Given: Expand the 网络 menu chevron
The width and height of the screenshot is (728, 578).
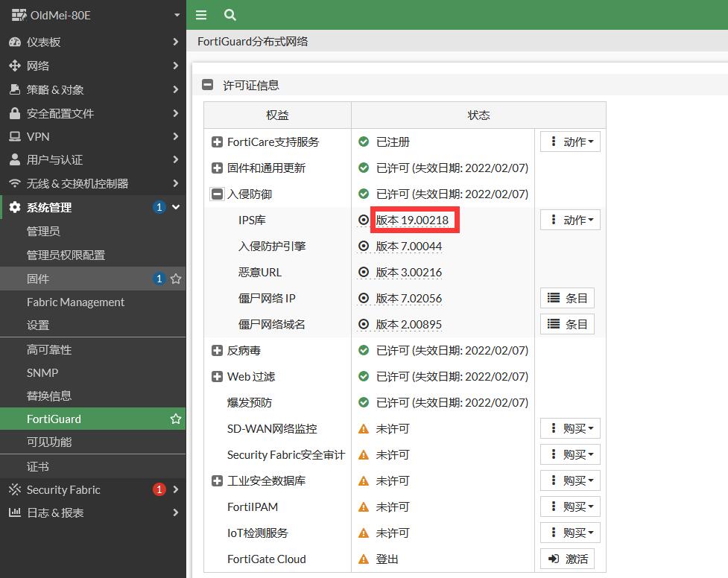Looking at the screenshot, I should click(x=176, y=66).
